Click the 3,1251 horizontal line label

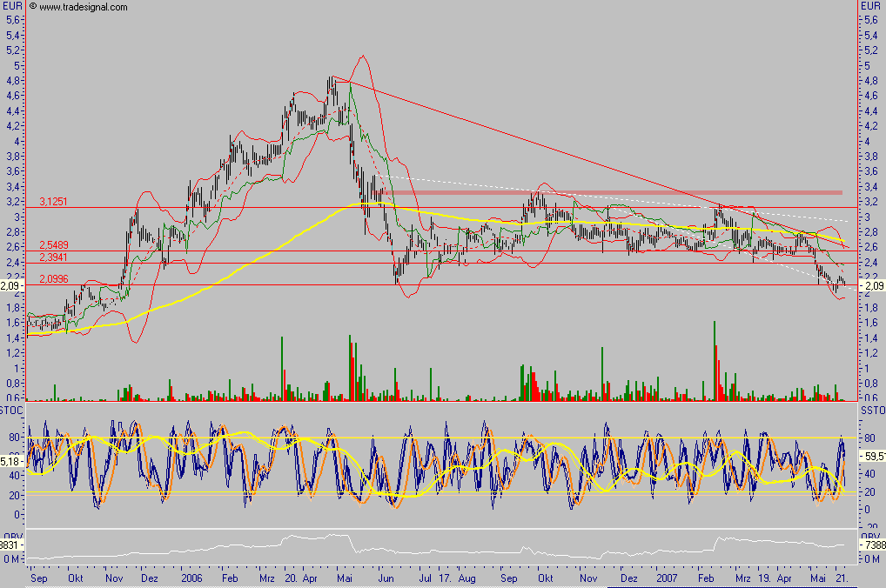[x=53, y=202]
